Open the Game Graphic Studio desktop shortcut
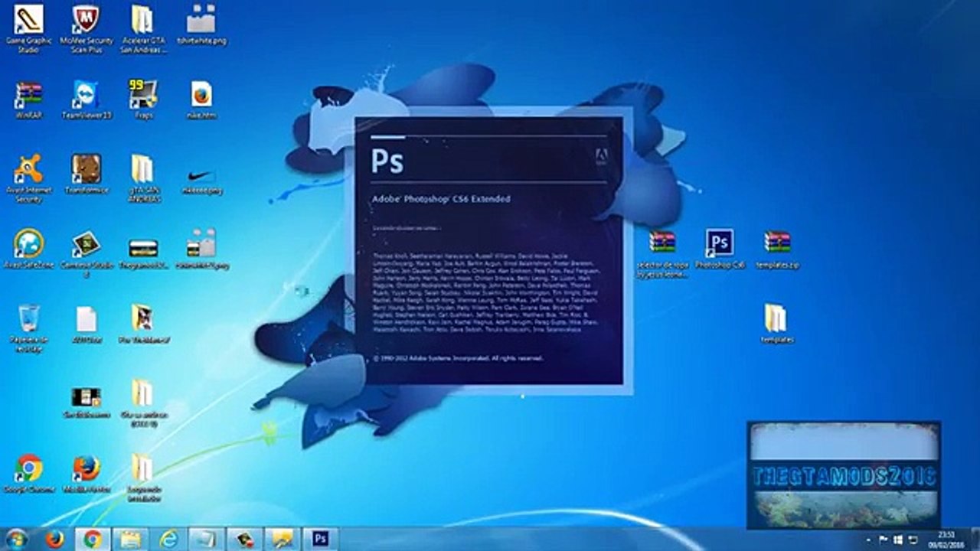This screenshot has width=980, height=551. 28,28
